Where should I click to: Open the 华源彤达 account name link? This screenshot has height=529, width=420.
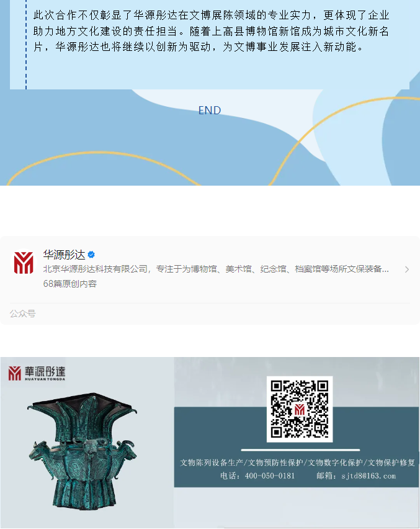pyautogui.click(x=64, y=255)
